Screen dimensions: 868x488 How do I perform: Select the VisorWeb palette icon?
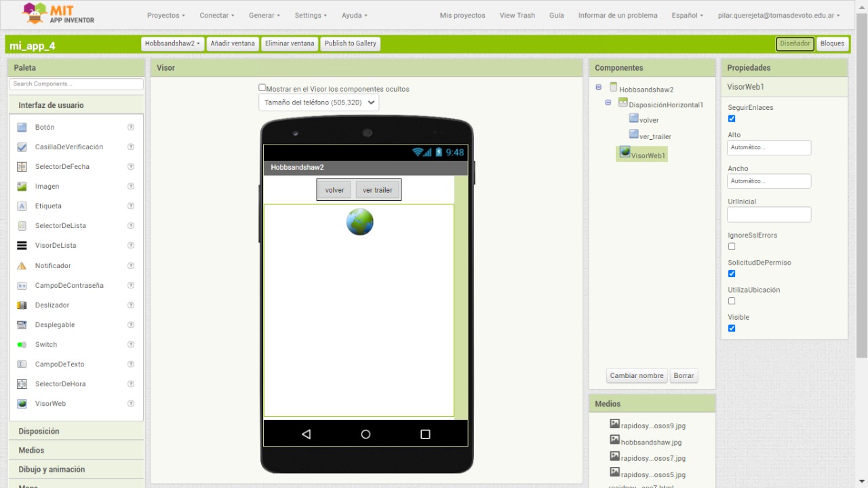point(22,403)
